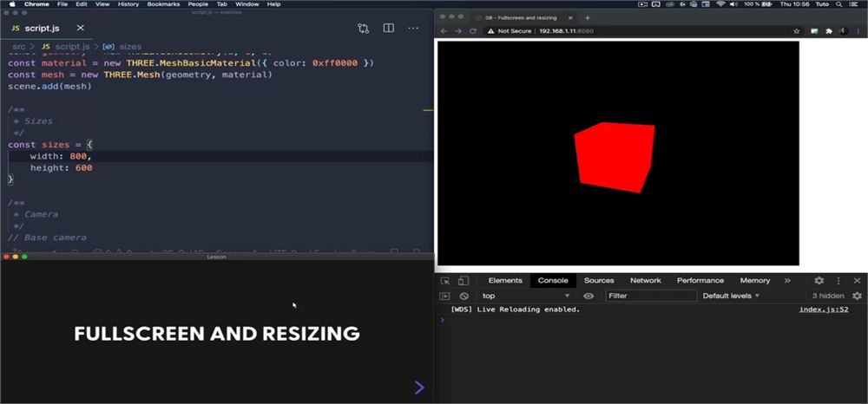The width and height of the screenshot is (868, 404).
Task: Close the Fullscreen and resizing browser tab
Action: click(x=570, y=17)
